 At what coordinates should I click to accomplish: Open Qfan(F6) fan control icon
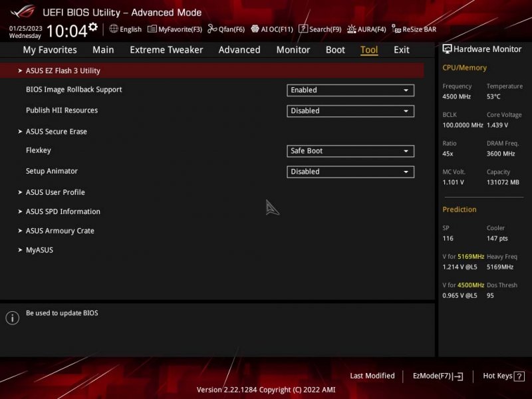point(212,29)
